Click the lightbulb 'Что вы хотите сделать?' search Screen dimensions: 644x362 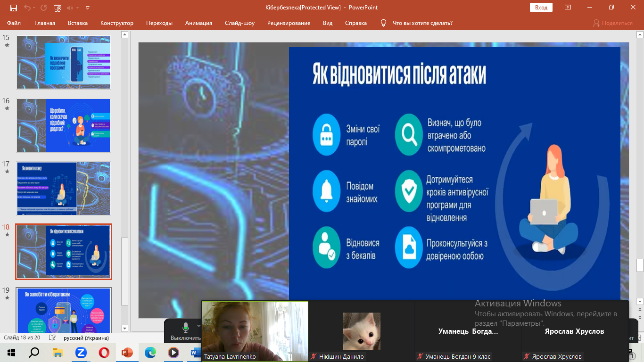(x=417, y=23)
